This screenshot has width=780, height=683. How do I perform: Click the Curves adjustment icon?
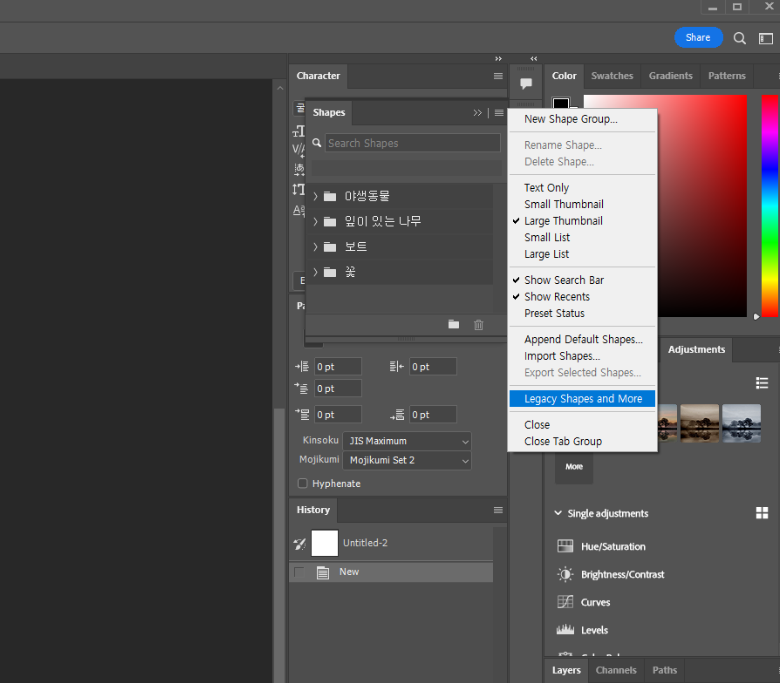(565, 602)
